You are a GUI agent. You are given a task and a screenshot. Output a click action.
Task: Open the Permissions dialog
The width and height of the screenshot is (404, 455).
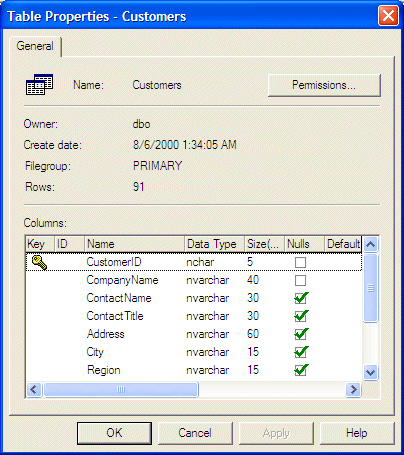(x=324, y=85)
